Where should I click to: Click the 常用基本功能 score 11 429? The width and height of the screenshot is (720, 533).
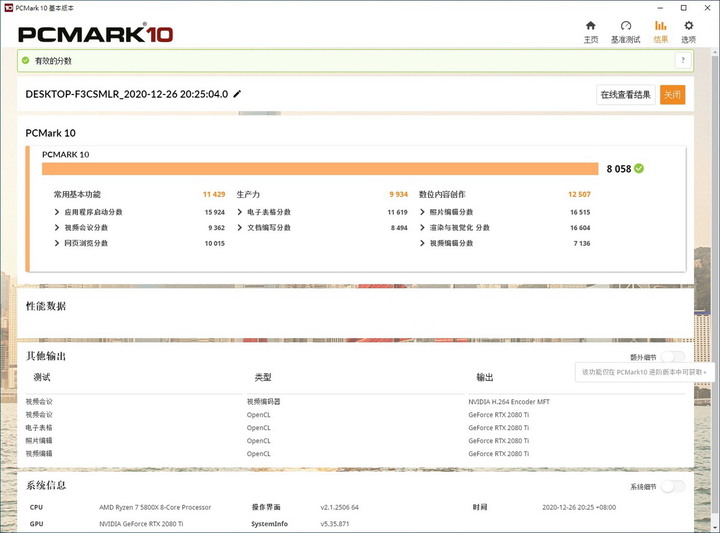[214, 194]
